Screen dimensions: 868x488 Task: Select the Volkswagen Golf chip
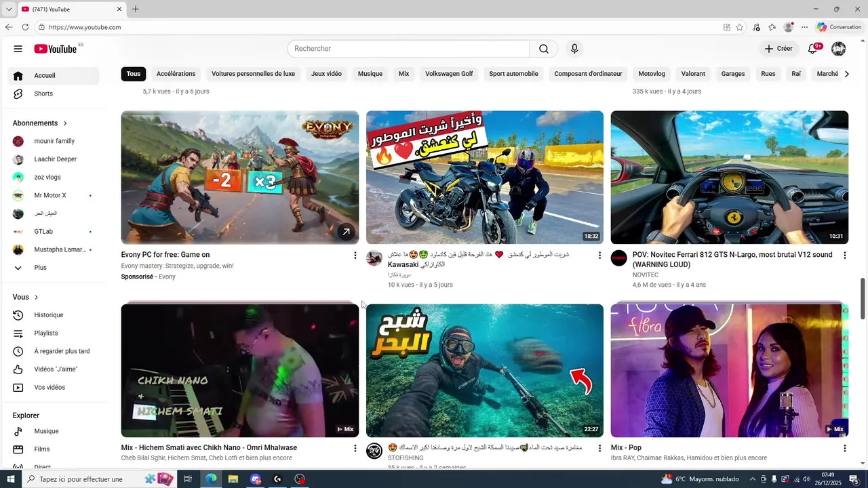tap(449, 74)
